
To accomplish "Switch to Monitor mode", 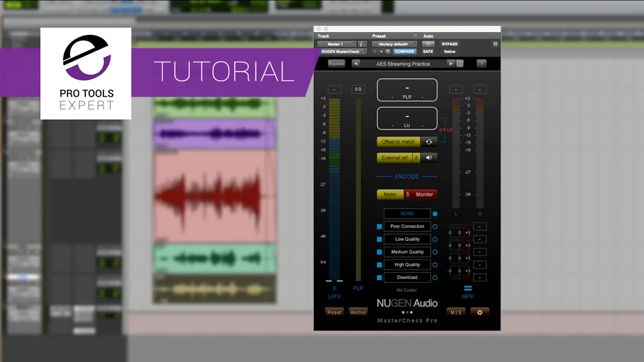I will (424, 194).
